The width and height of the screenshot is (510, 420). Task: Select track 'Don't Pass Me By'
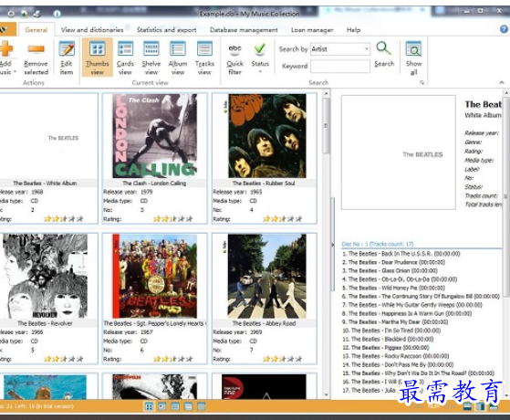[x=398, y=364]
